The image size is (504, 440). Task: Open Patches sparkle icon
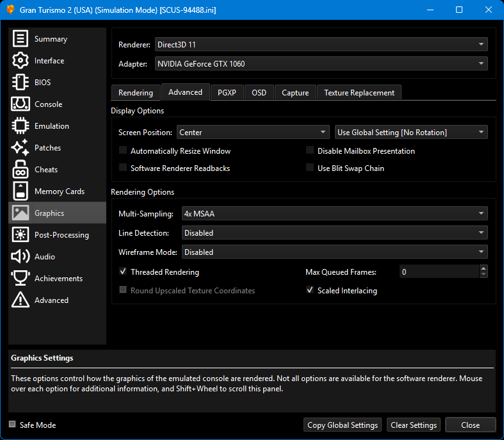coord(20,148)
